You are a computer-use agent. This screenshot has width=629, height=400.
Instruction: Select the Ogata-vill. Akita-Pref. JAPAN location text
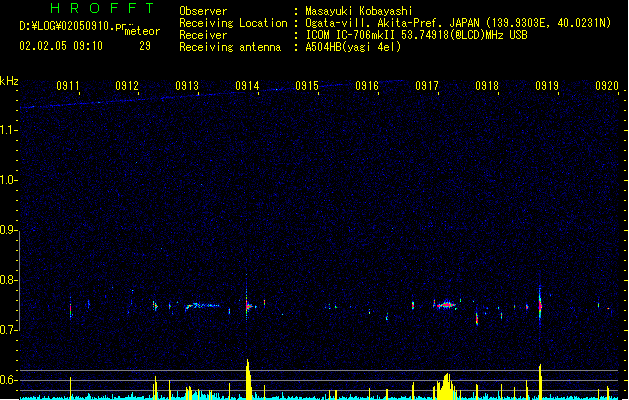click(x=458, y=23)
